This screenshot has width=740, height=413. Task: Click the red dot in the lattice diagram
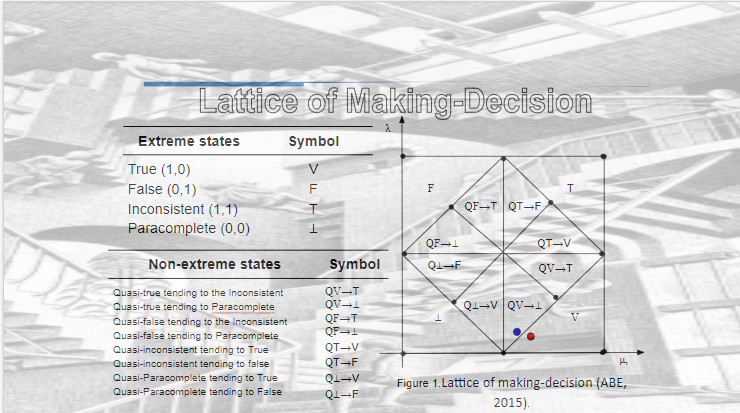[530, 337]
